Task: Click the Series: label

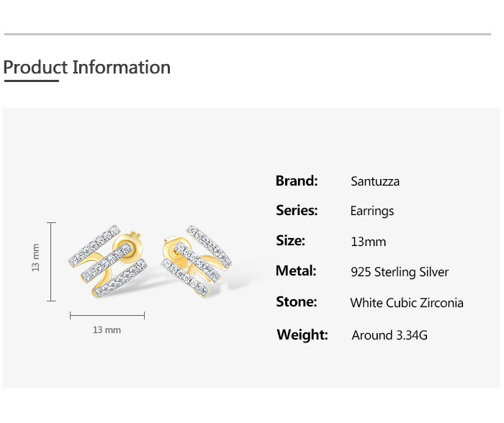Action: (297, 211)
